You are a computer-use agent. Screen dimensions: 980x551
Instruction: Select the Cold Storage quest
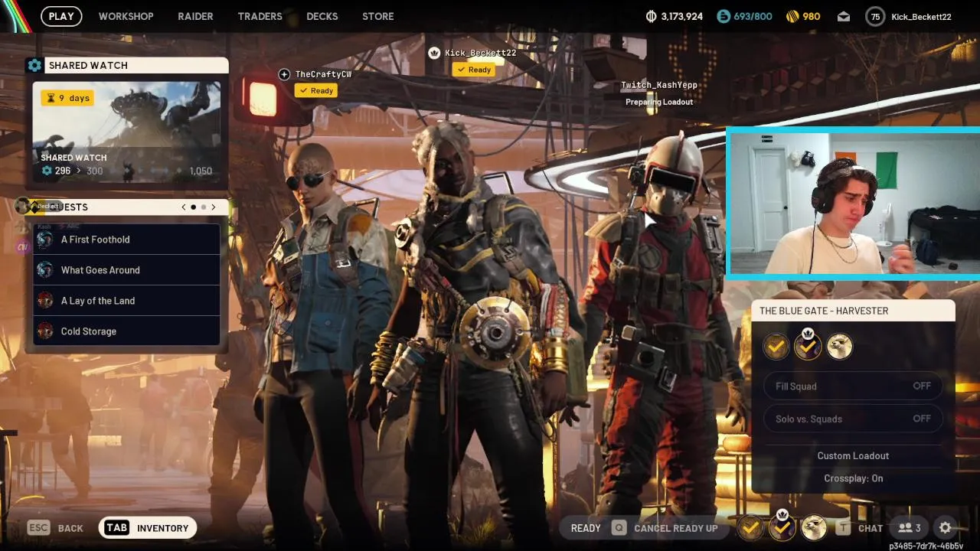(127, 331)
